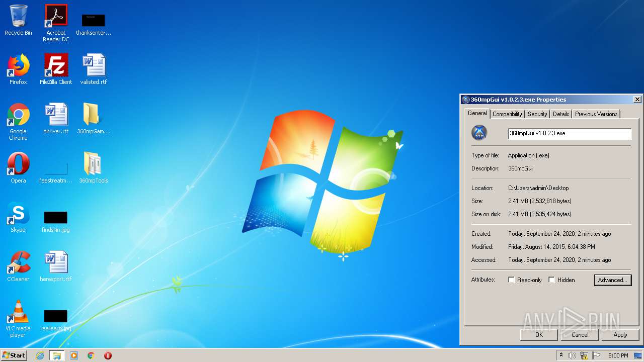Enable the Hidden attribute checkbox
This screenshot has width=644, height=362.
[551, 280]
